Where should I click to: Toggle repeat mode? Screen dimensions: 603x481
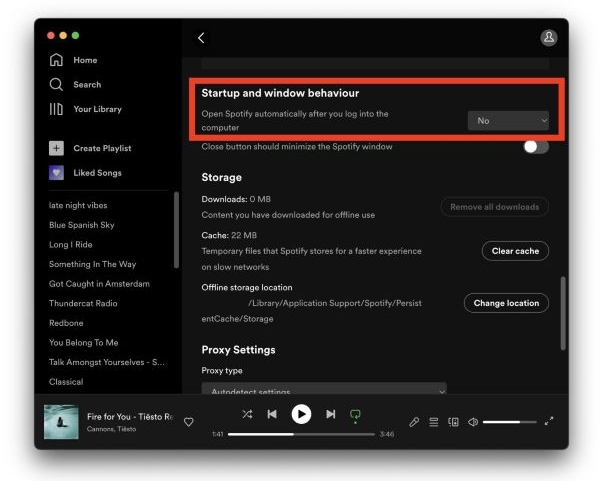[355, 414]
